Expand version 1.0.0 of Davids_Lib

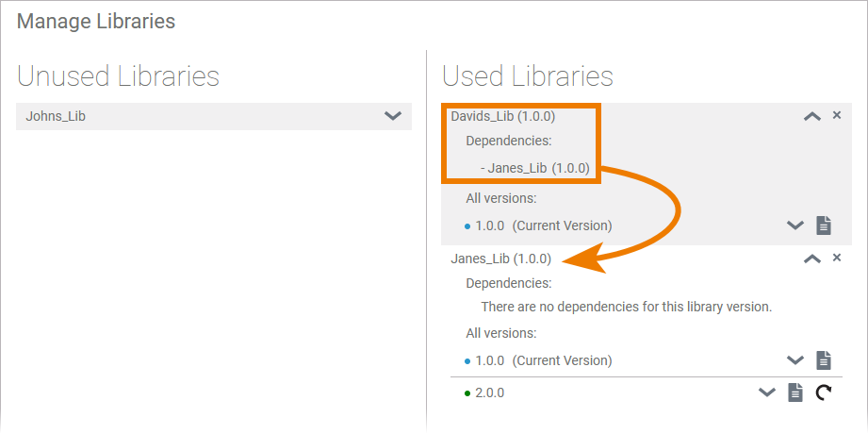pyautogui.click(x=795, y=225)
